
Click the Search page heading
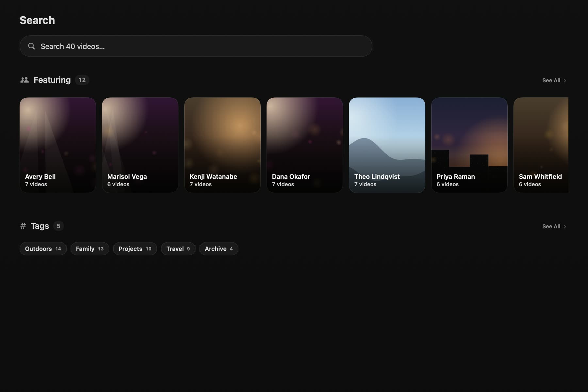pyautogui.click(x=37, y=20)
